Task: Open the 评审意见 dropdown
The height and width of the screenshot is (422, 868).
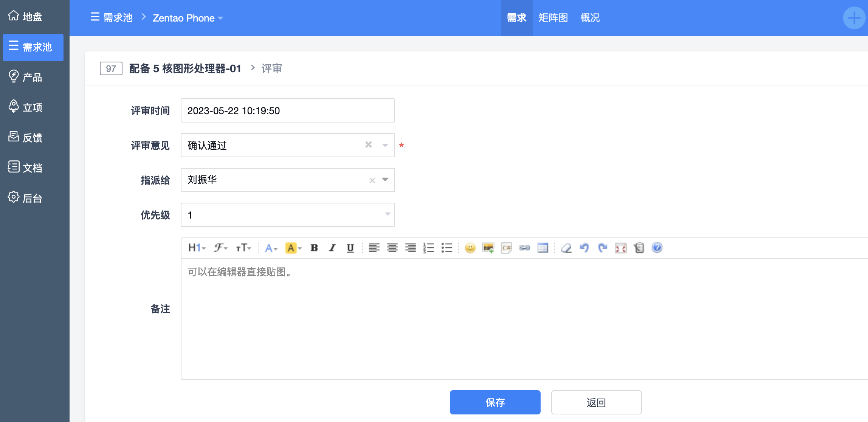Action: click(385, 145)
